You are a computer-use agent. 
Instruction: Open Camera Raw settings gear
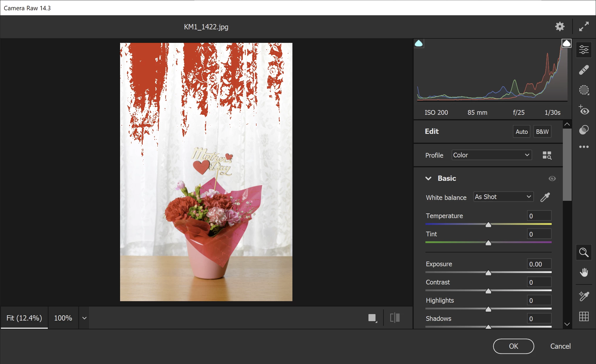click(560, 26)
